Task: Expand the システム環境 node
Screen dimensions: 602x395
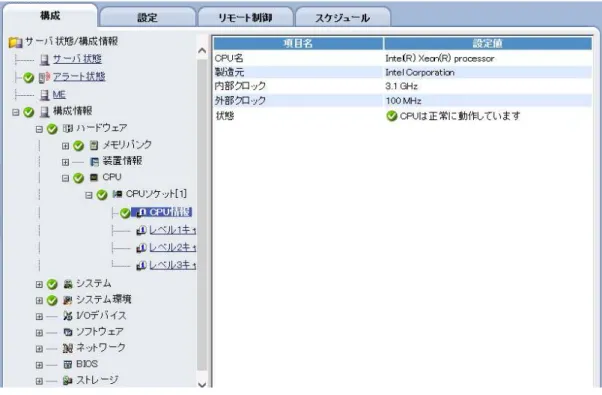Action: (x=39, y=301)
